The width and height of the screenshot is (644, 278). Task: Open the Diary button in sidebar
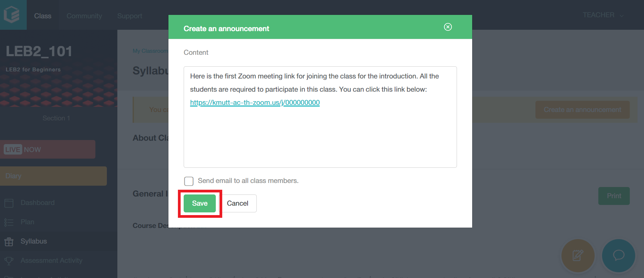click(x=53, y=176)
